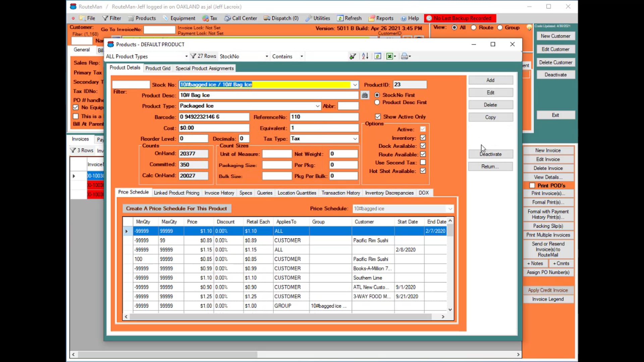The height and width of the screenshot is (362, 644).
Task: Switch to the Product Grid tab
Action: click(158, 68)
